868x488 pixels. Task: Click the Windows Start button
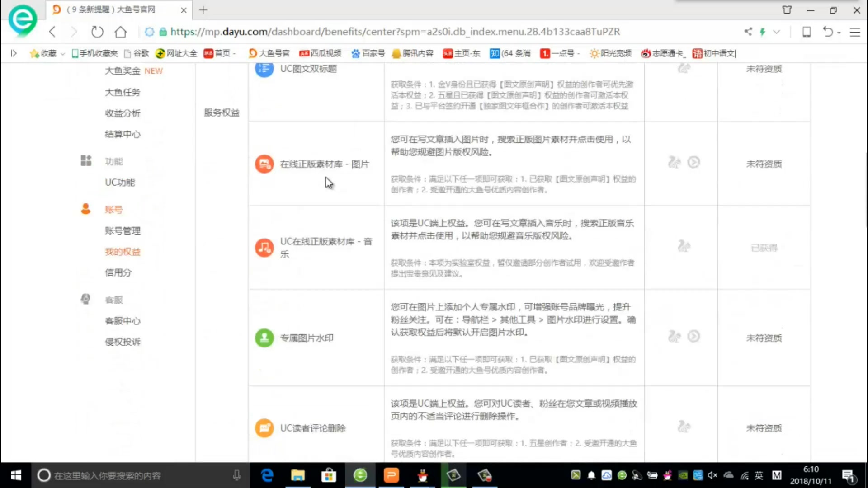pyautogui.click(x=16, y=475)
